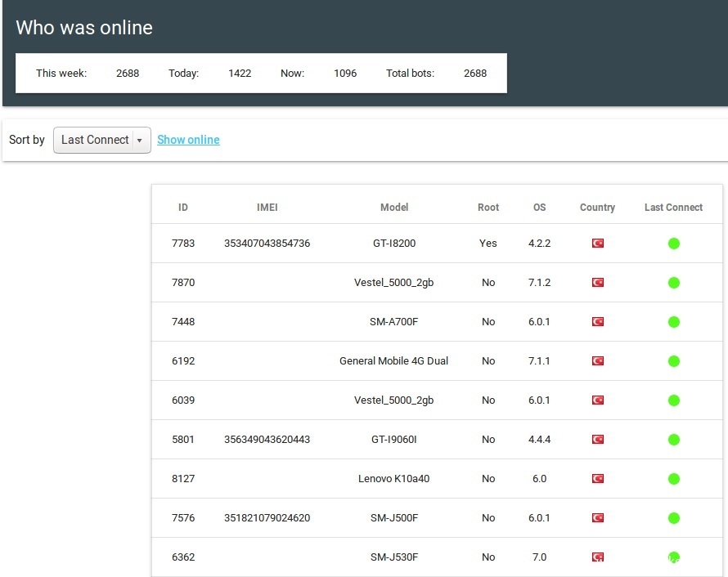Select bot ID 7783

(183, 244)
